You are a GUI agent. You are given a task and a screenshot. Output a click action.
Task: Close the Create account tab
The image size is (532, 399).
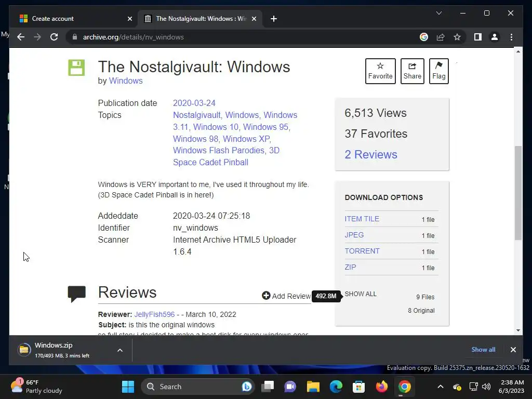tap(129, 19)
